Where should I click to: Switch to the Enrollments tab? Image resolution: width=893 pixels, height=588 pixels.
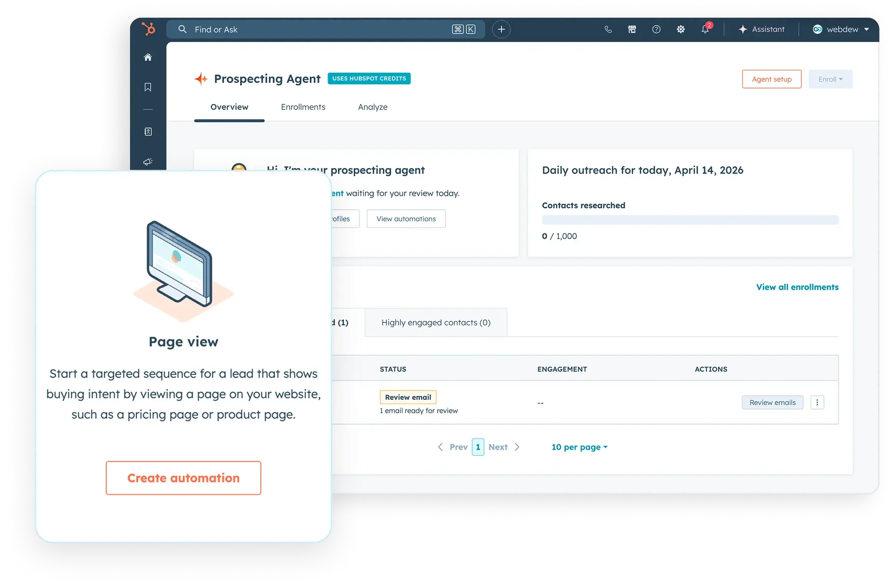click(x=303, y=107)
